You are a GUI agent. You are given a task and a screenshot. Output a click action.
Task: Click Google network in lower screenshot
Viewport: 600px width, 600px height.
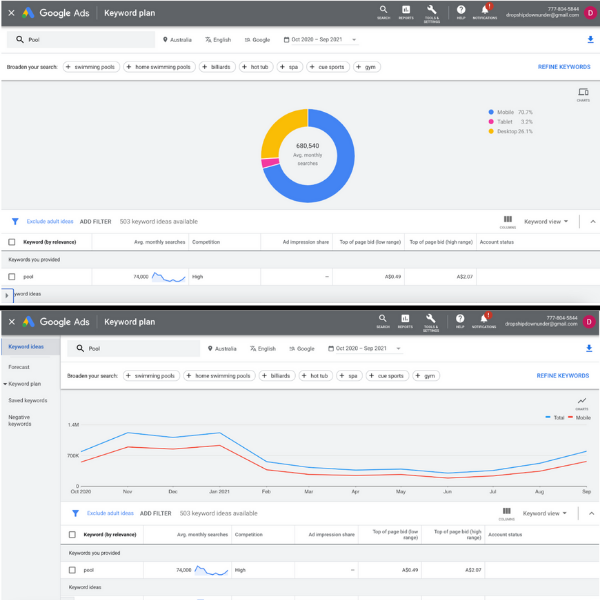point(302,349)
